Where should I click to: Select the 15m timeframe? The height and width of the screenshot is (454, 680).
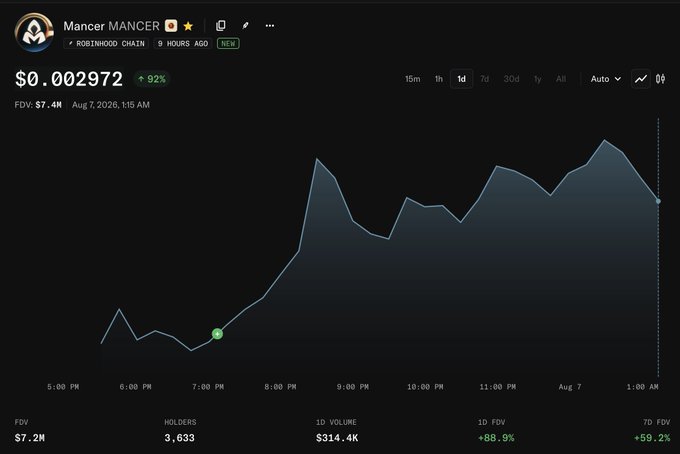(x=412, y=79)
